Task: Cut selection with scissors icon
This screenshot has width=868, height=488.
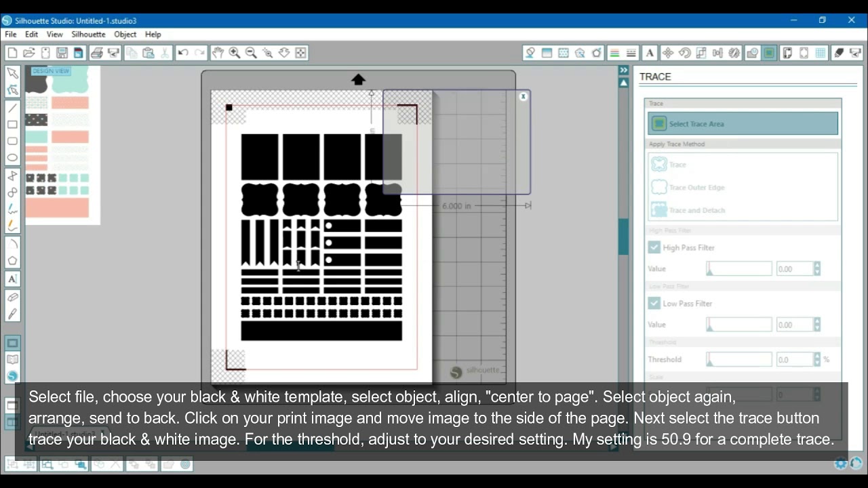Action: click(165, 53)
